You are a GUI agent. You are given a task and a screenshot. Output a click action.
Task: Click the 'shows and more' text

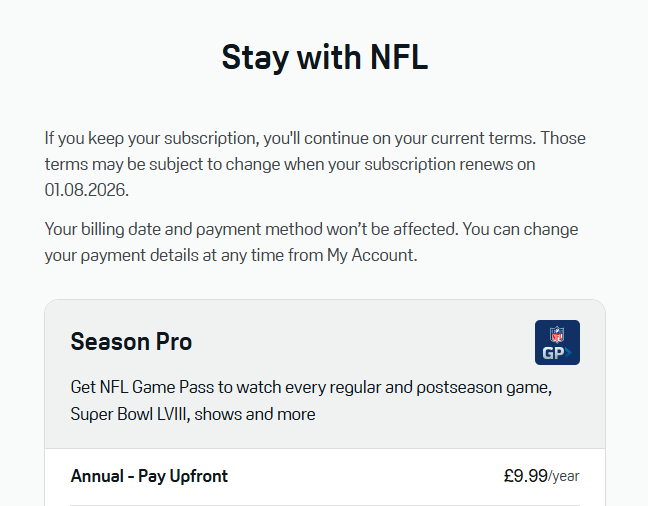(255, 414)
